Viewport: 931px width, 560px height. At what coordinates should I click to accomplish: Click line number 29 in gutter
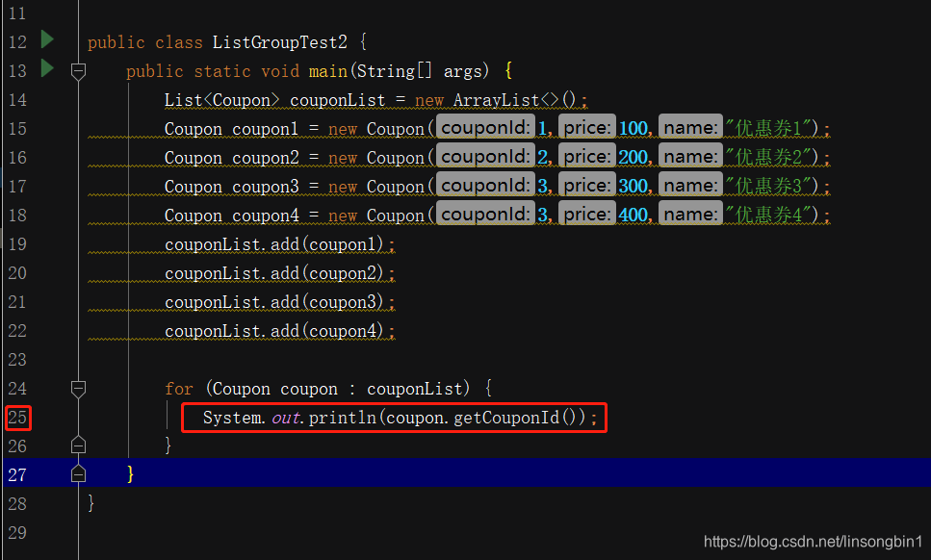point(17,533)
